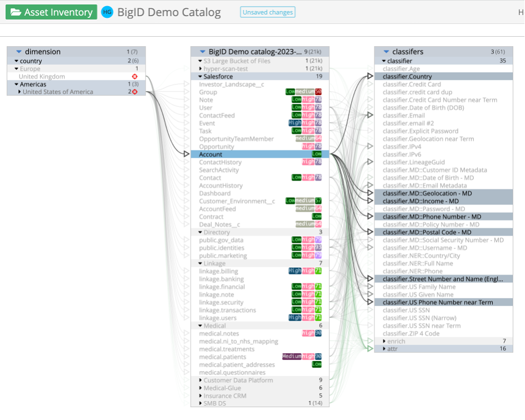Select the Dashboard row in Salesforce
525x420 pixels.
coord(260,193)
